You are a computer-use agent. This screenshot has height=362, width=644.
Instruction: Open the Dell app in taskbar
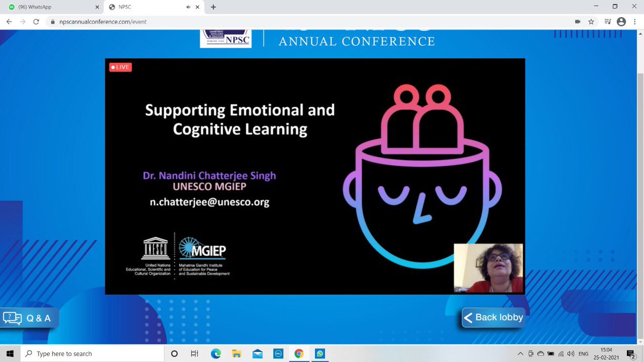278,354
